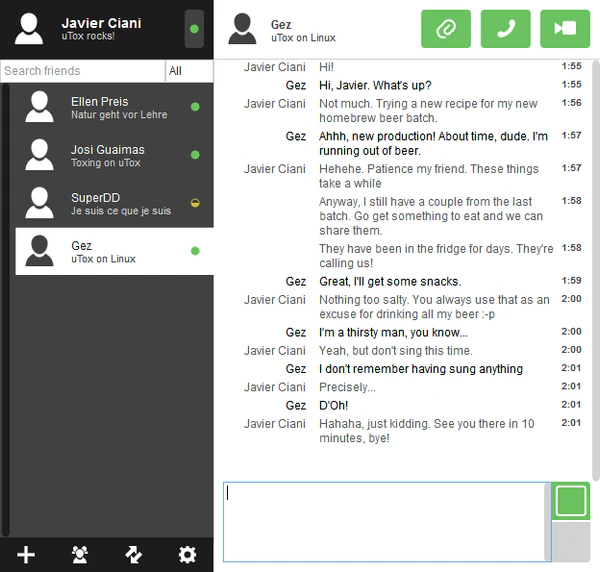The height and width of the screenshot is (572, 600).
Task: Start a video call with Gez
Action: point(565,29)
